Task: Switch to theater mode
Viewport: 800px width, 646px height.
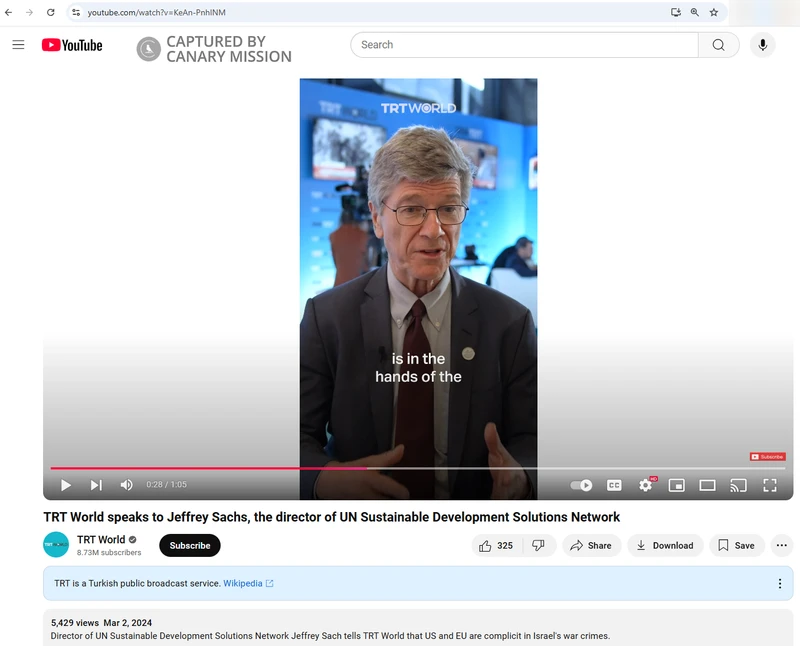Action: 707,485
